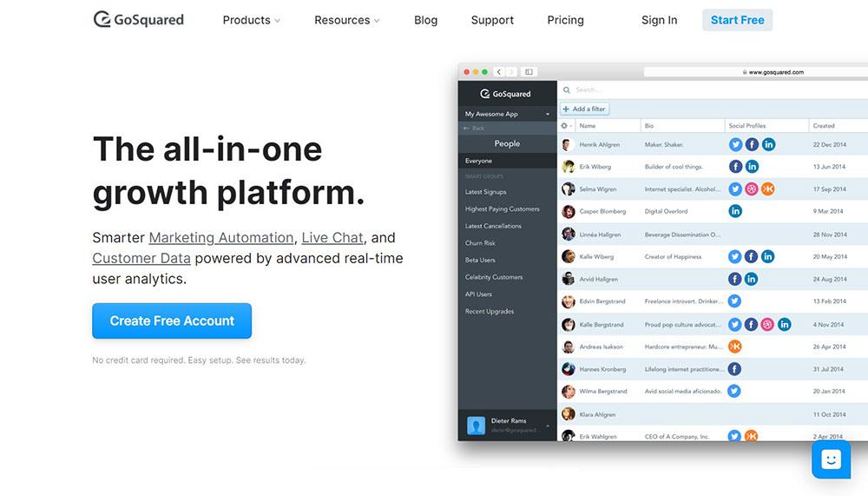Go to the Support page

coord(492,20)
